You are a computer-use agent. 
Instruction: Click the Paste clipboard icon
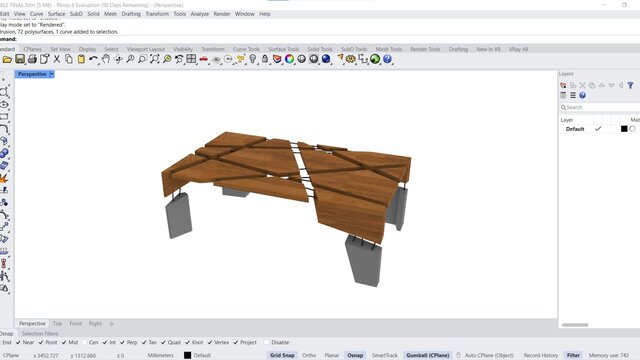[81, 59]
